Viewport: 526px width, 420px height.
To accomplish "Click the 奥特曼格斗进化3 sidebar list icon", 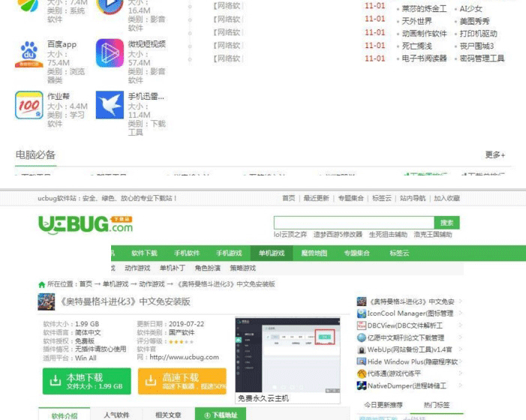I will 361,301.
